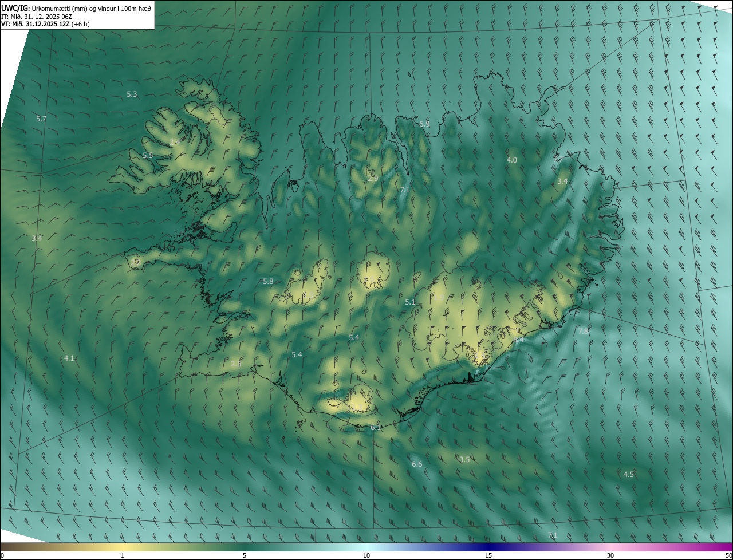Click the 'UWC/IG:' label in the header box

pos(14,8)
